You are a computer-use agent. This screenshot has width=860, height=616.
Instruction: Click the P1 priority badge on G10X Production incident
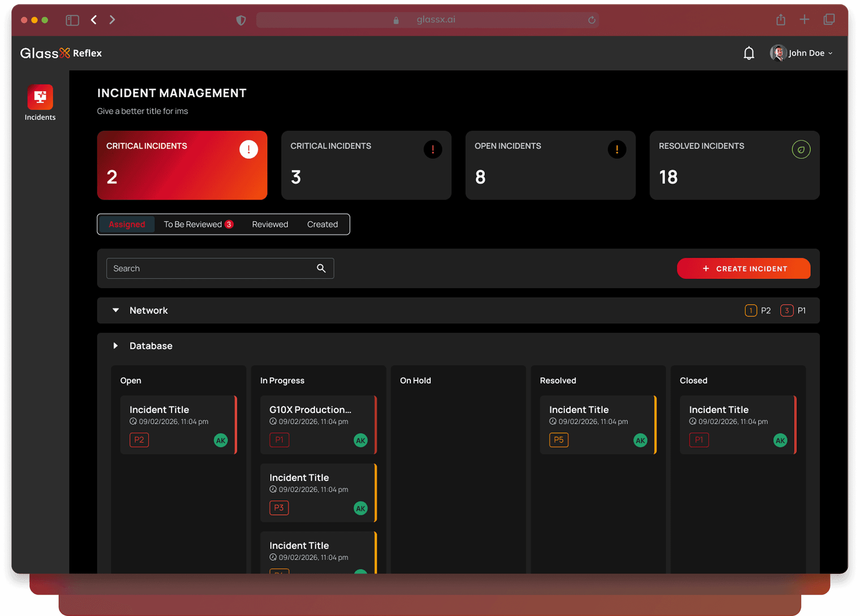coord(279,440)
